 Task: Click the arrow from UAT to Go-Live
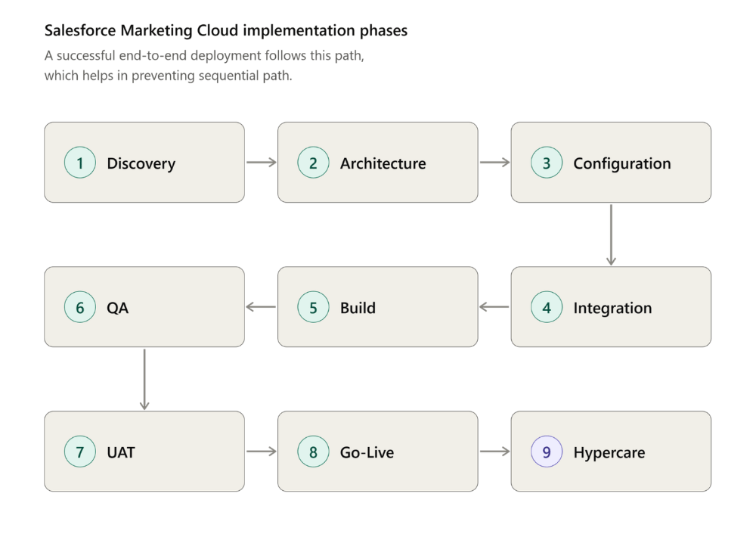pyautogui.click(x=262, y=452)
